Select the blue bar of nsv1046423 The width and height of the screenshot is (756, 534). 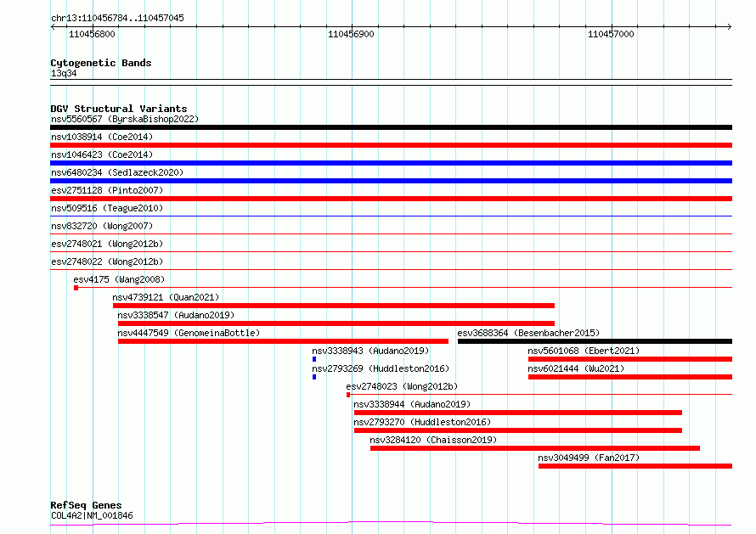click(391, 163)
